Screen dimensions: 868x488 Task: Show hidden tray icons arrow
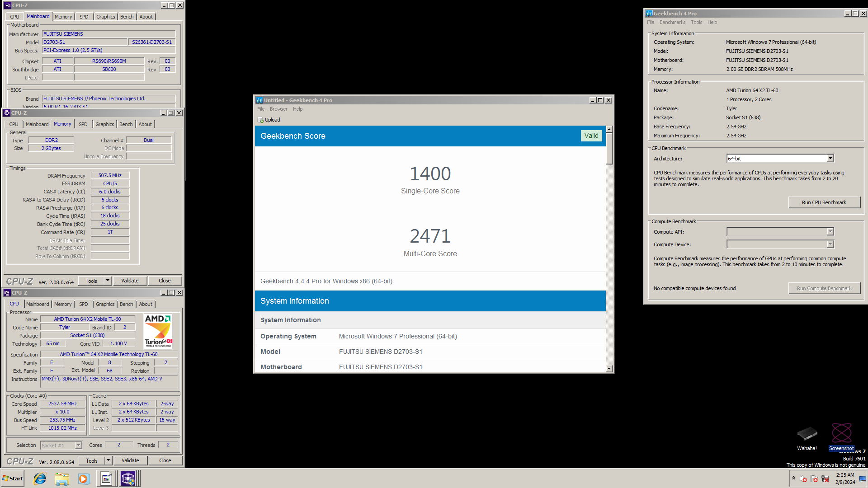[x=793, y=478]
